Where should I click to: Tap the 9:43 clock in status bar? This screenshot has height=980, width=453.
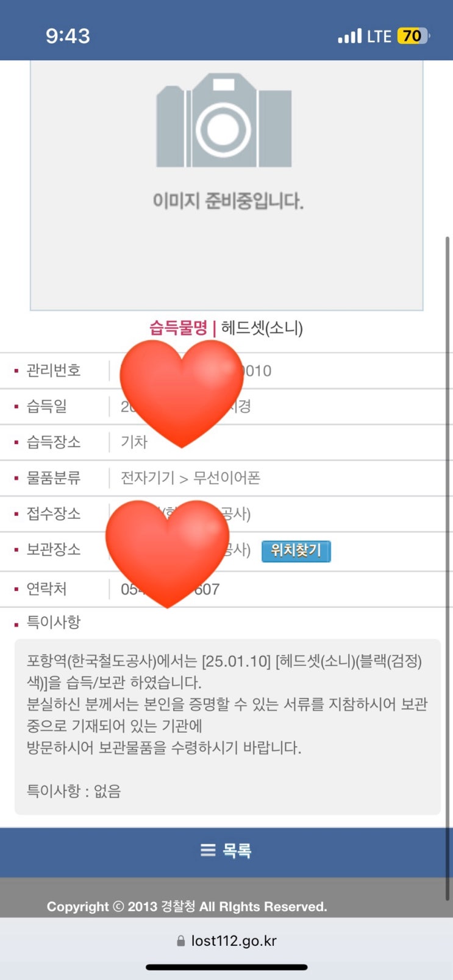point(68,36)
